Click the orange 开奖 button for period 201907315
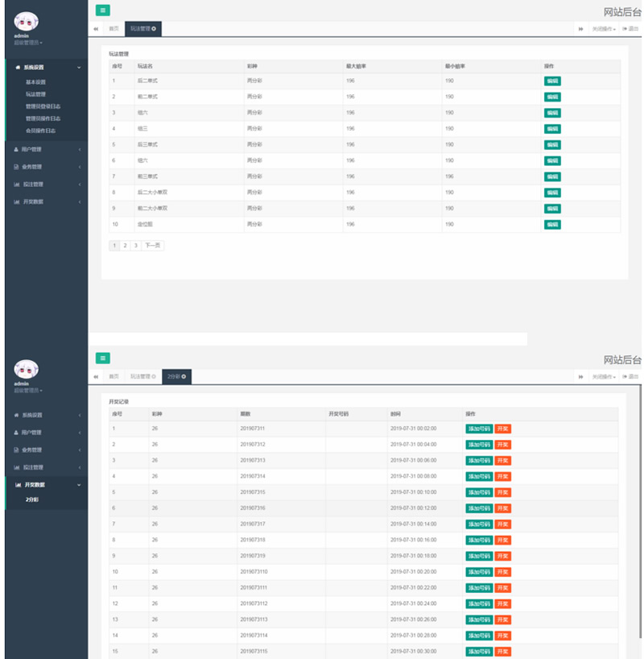 [502, 492]
